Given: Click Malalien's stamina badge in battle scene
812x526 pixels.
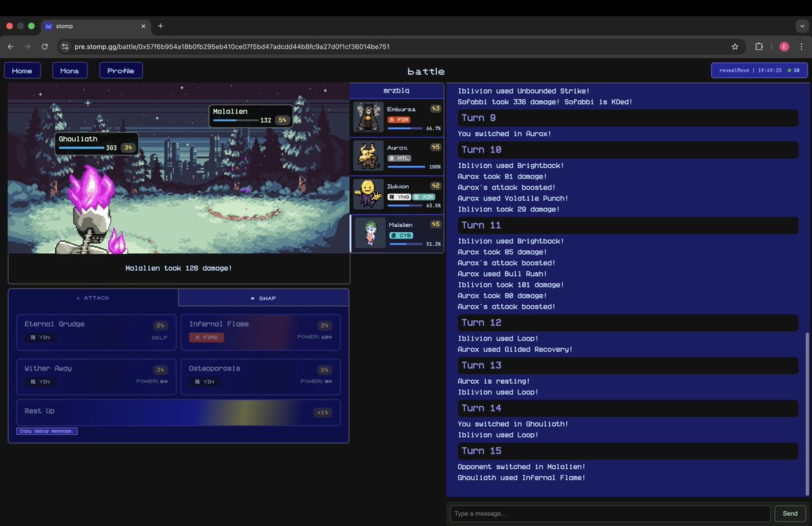Looking at the screenshot, I should 282,120.
